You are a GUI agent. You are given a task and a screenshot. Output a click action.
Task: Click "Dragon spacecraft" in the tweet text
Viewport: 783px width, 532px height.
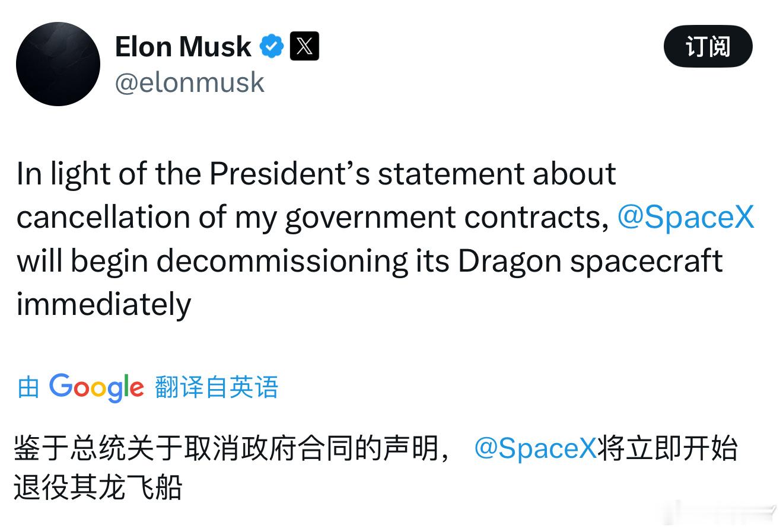click(x=590, y=262)
